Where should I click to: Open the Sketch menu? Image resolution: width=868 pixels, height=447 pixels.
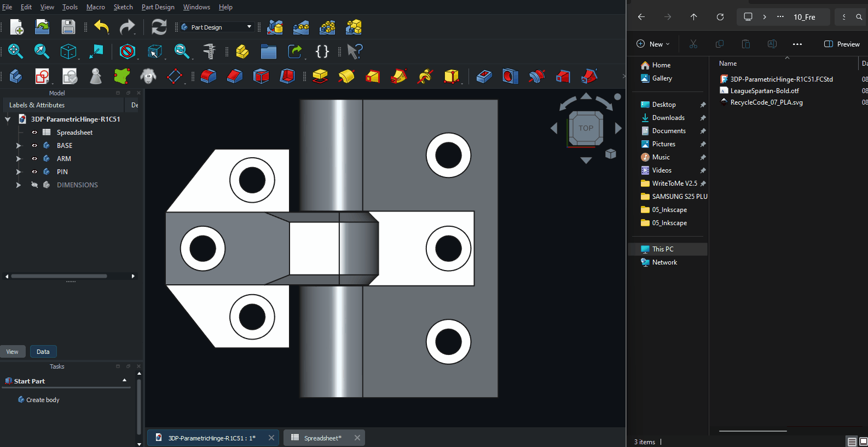coord(123,7)
